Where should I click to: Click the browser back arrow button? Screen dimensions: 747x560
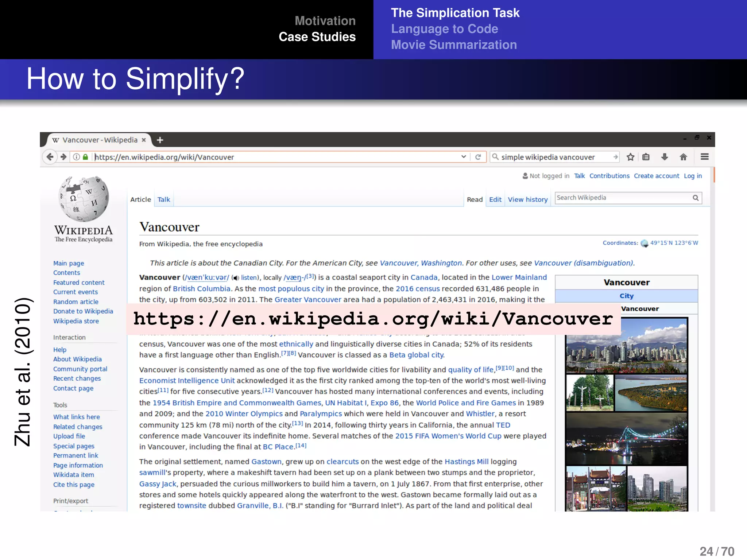pos(50,157)
